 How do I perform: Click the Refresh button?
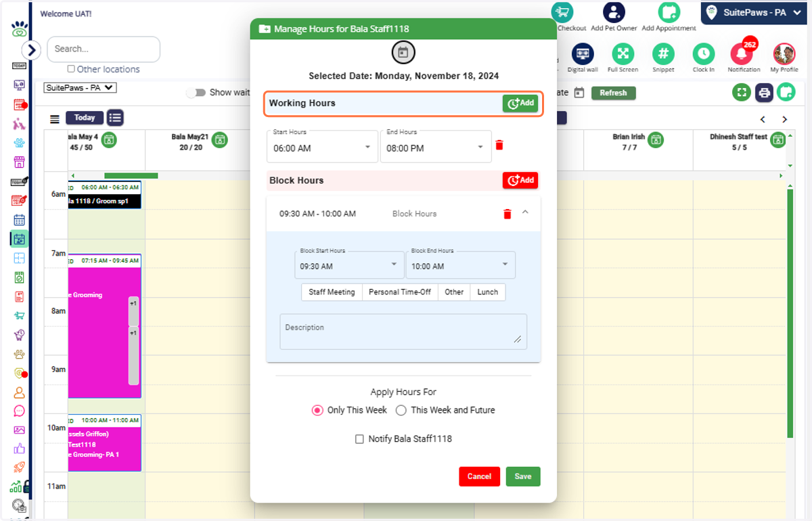(x=614, y=93)
